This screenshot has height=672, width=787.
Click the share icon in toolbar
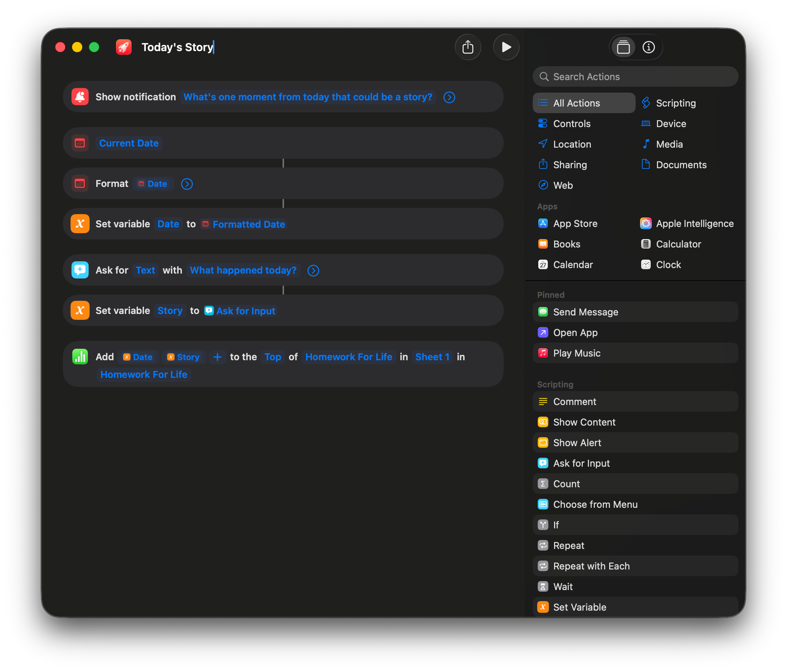(x=468, y=47)
